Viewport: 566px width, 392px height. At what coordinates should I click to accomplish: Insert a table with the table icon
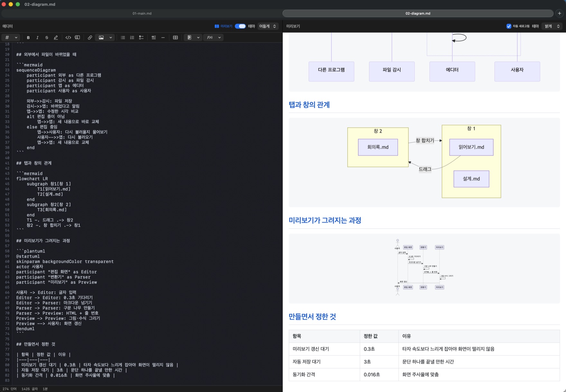click(x=175, y=38)
